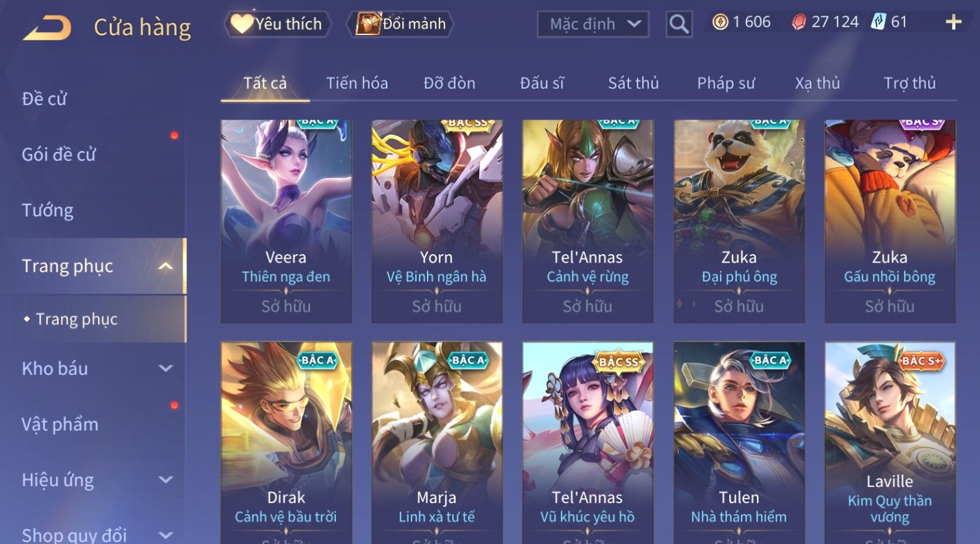The width and height of the screenshot is (980, 544).
Task: Tap the plus icon to add currency
Action: tap(953, 22)
